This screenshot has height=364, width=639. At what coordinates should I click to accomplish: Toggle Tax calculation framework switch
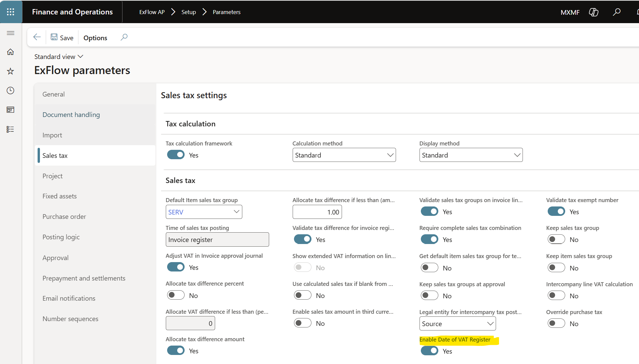[x=176, y=155]
